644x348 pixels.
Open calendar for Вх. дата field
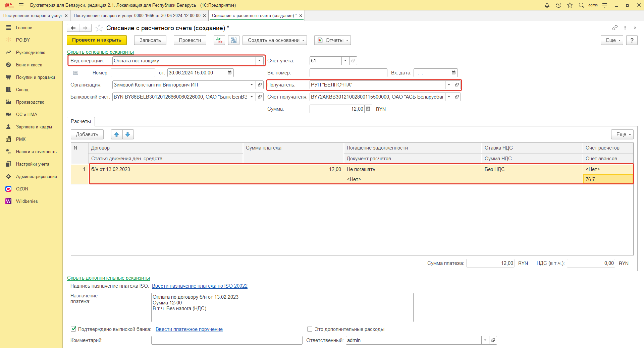453,73
